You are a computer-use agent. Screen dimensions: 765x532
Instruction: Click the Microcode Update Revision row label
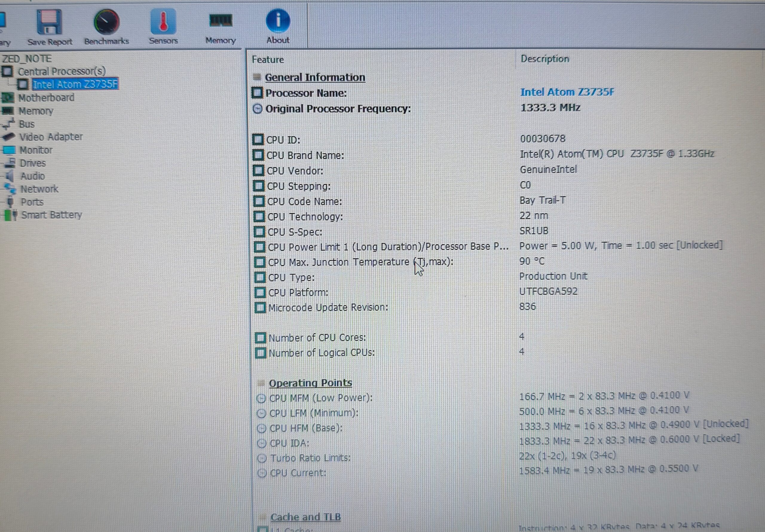[328, 307]
